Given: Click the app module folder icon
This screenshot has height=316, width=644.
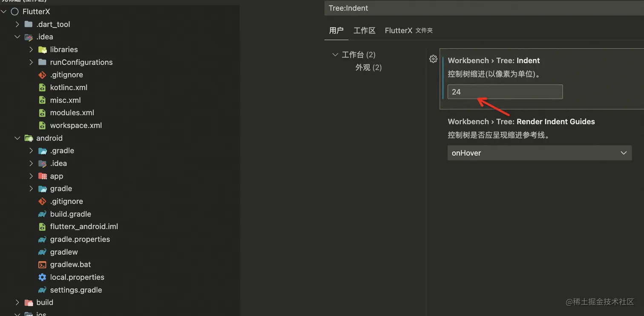Looking at the screenshot, I should (42, 176).
